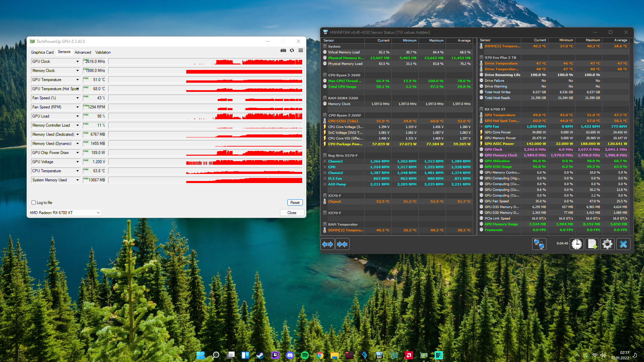Click the Average column header in HWiNFO right pane

click(616, 40)
